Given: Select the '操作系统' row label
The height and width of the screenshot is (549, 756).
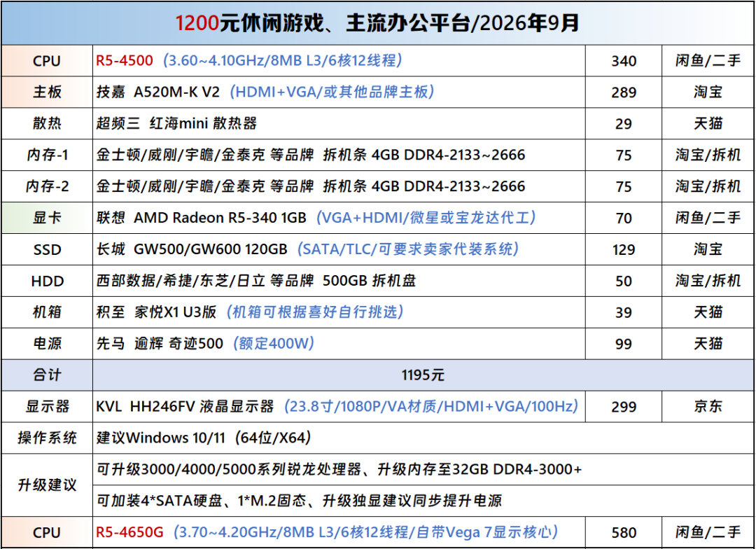Looking at the screenshot, I should tap(48, 438).
